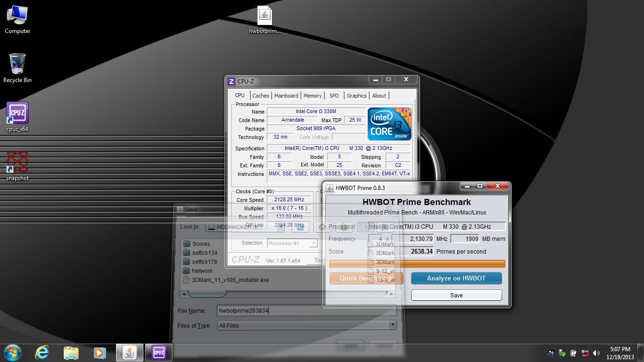Click the Show Desktop strip on taskbar
Image resolution: width=644 pixels, height=362 pixels.
641,353
